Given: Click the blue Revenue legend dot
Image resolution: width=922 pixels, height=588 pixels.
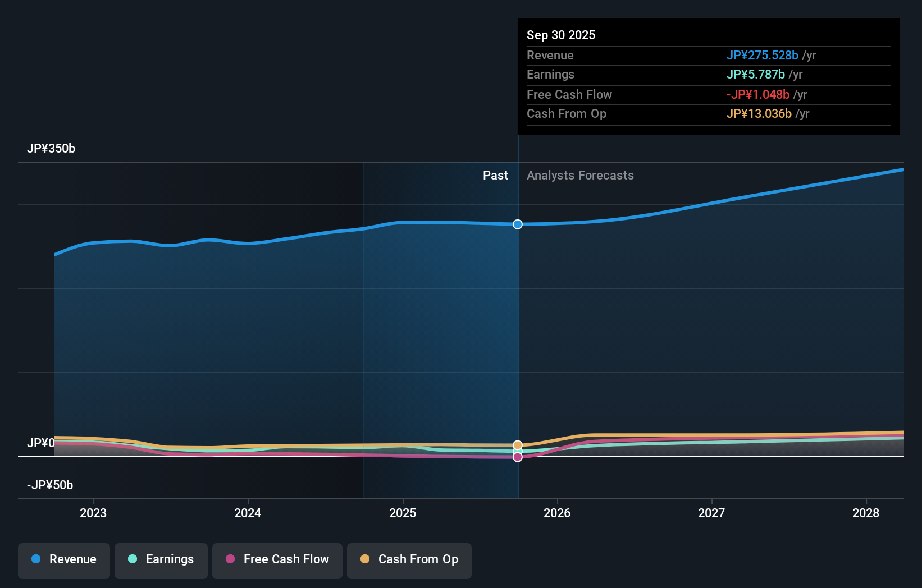Looking at the screenshot, I should tap(37, 559).
